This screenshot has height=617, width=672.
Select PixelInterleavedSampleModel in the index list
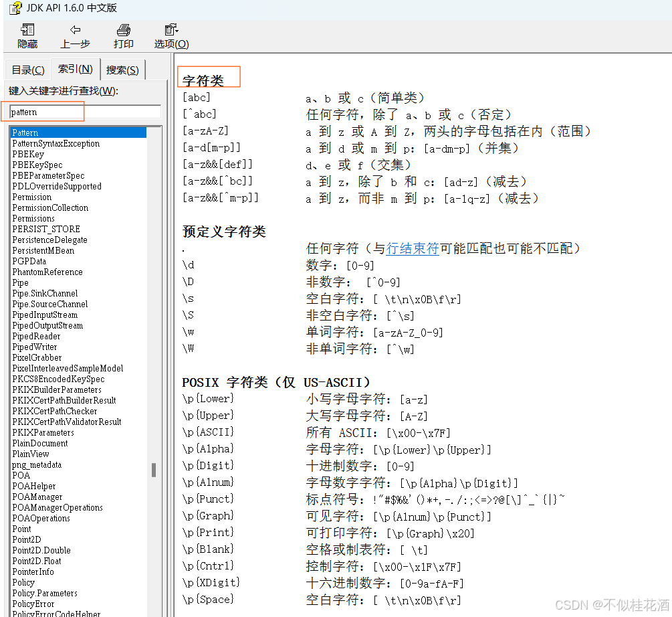pyautogui.click(x=68, y=369)
